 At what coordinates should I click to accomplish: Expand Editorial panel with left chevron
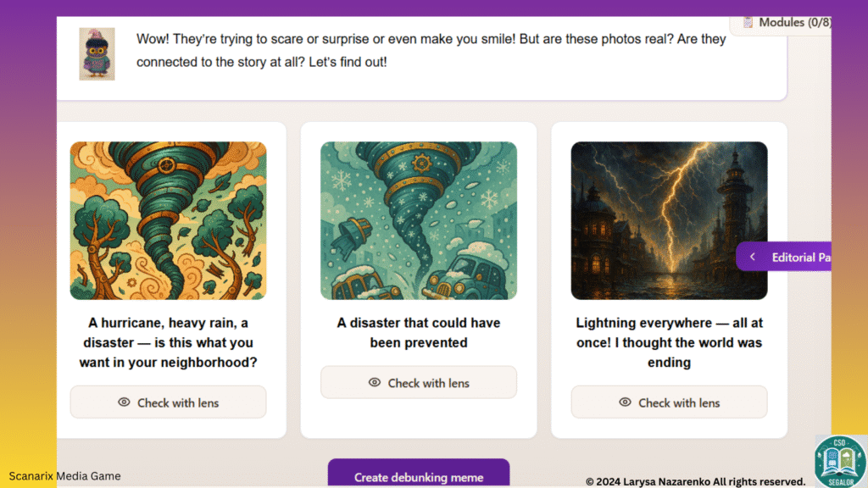752,258
